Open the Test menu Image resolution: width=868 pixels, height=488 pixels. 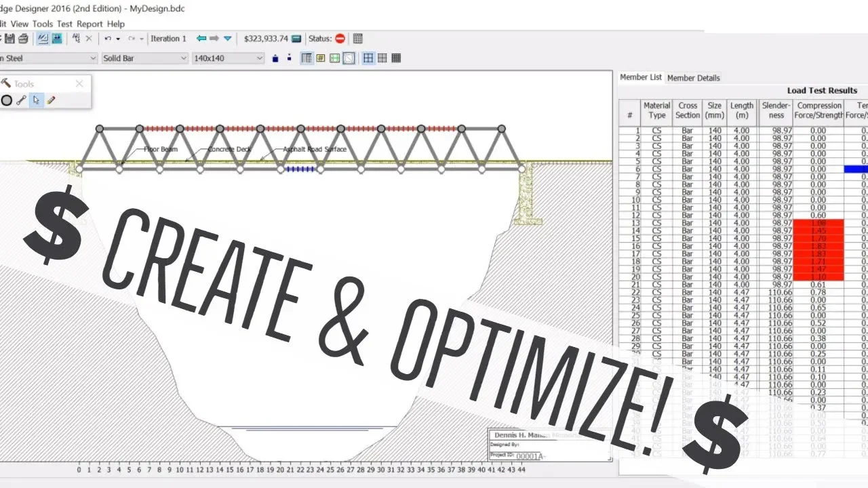click(64, 24)
